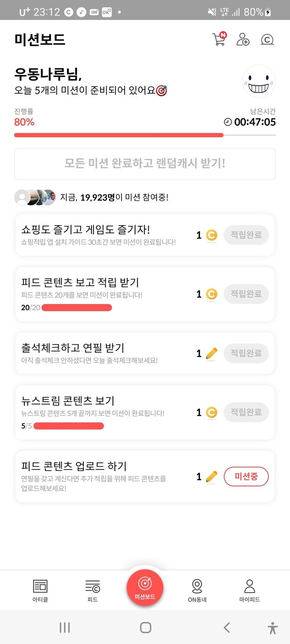The height and width of the screenshot is (644, 290).
Task: Tap the accessibility icon in navigation bar
Action: point(272,627)
